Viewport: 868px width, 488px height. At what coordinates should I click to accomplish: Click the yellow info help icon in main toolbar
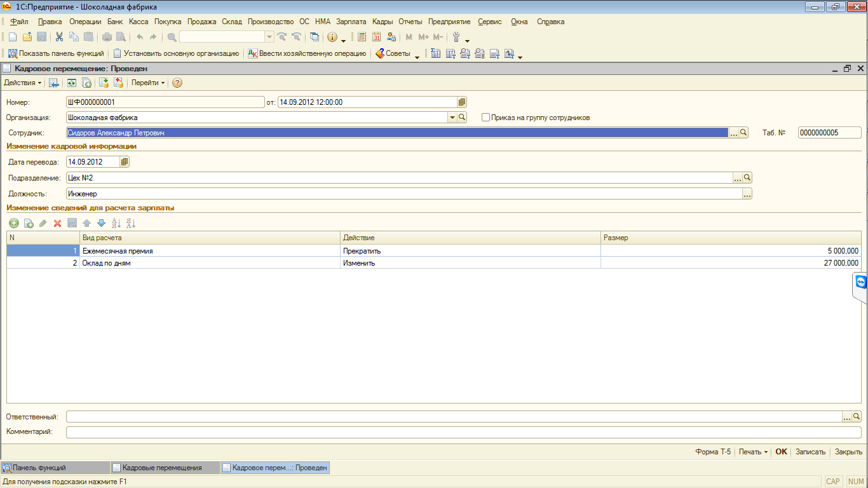pyautogui.click(x=332, y=37)
